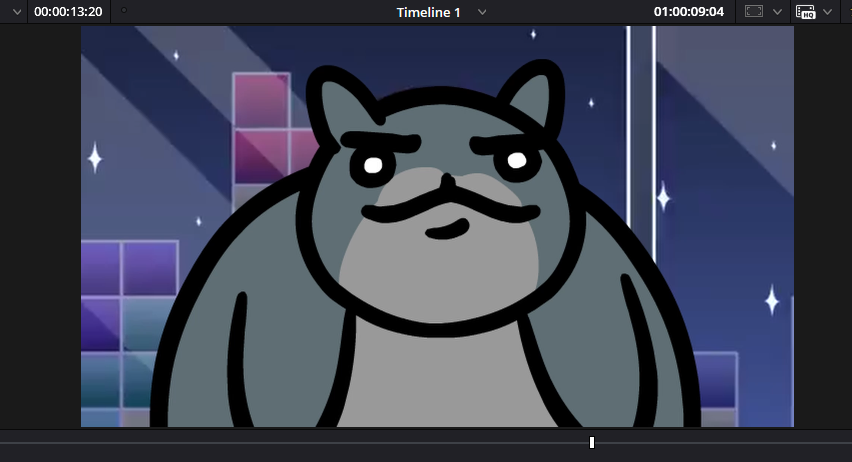Open the timecode display dropdown chevron at far left

tap(17, 12)
